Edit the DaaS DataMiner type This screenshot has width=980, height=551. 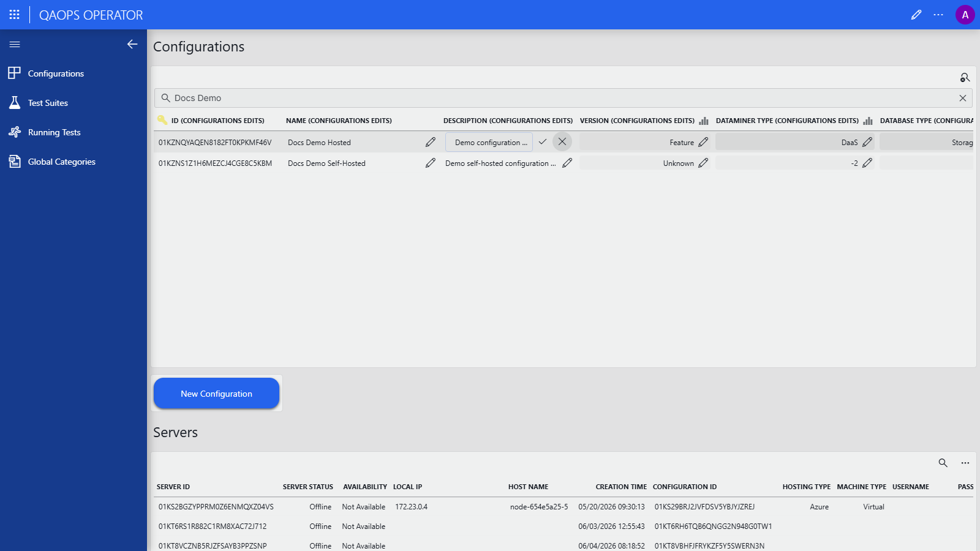click(867, 142)
